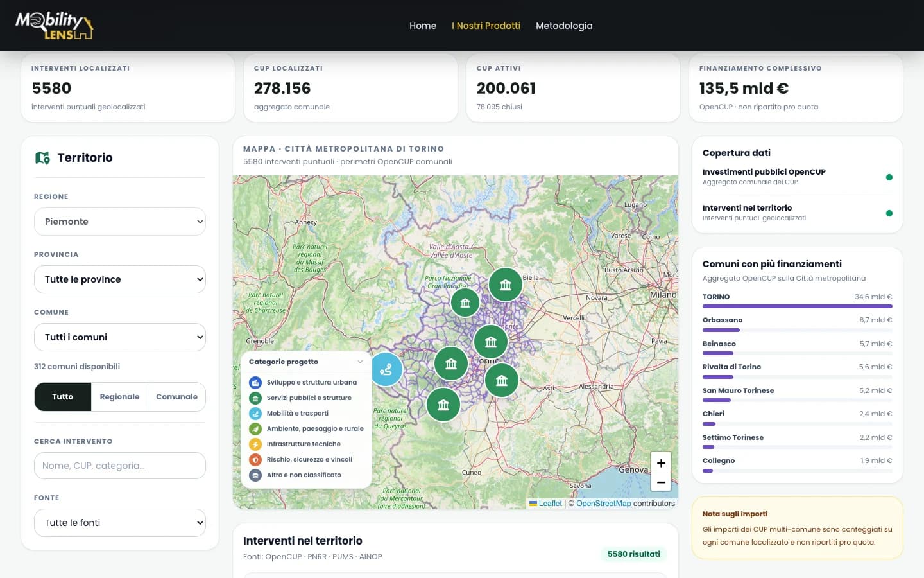The width and height of the screenshot is (924, 578).
Task: Zoom out on the map
Action: 661,482
